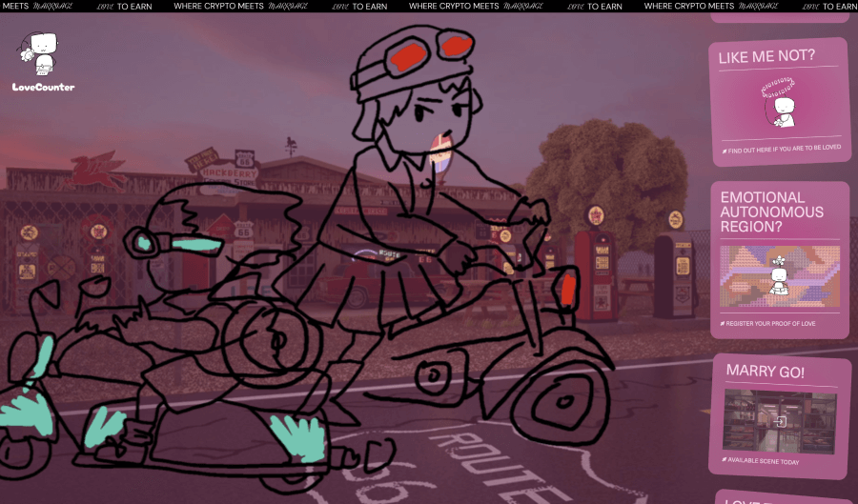Open the LoveCounter wordmark link
The image size is (858, 504).
coord(43,87)
